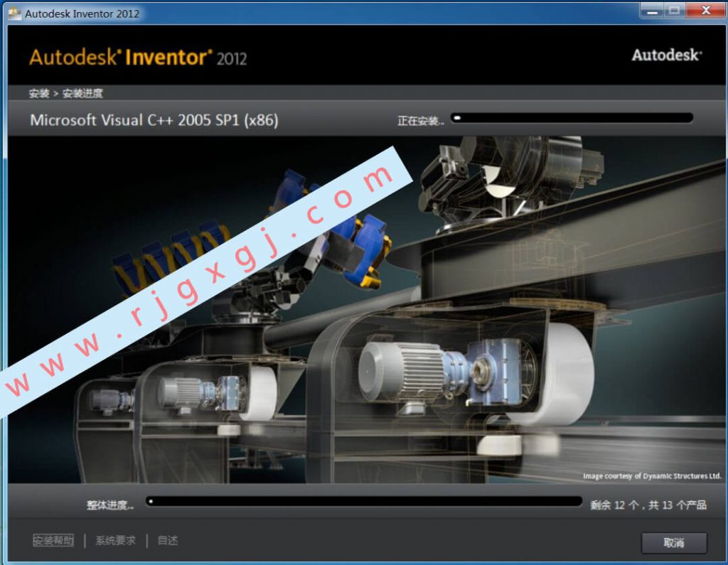This screenshot has width=728, height=565.
Task: Open the 安装帮助 installation help link
Action: tap(53, 540)
